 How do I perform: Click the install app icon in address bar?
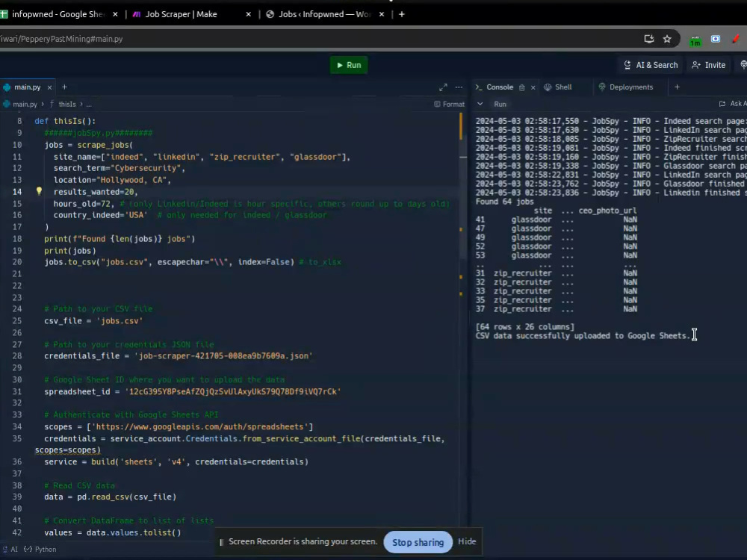coord(649,39)
